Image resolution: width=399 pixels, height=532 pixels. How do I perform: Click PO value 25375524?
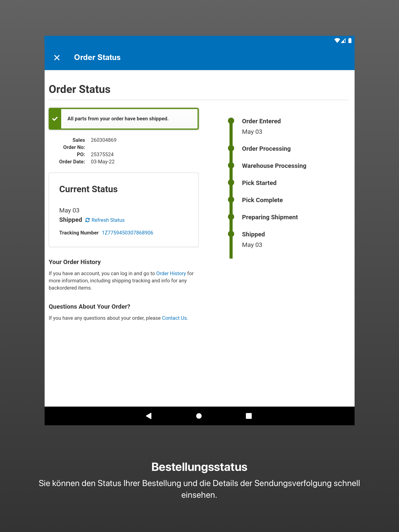pyautogui.click(x=102, y=154)
